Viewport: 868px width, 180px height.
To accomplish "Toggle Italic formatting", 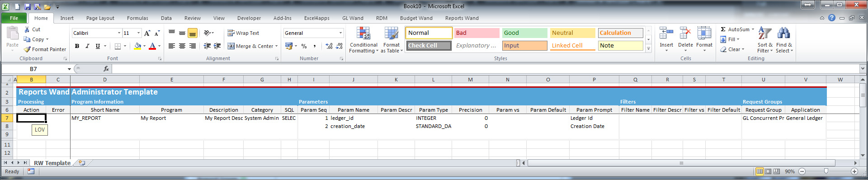I will pos(87,46).
